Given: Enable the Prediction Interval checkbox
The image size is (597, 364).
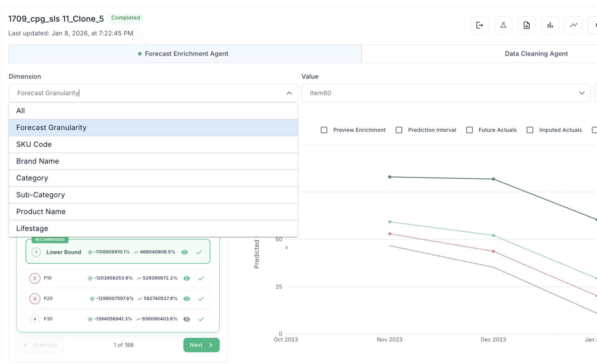Looking at the screenshot, I should (399, 130).
